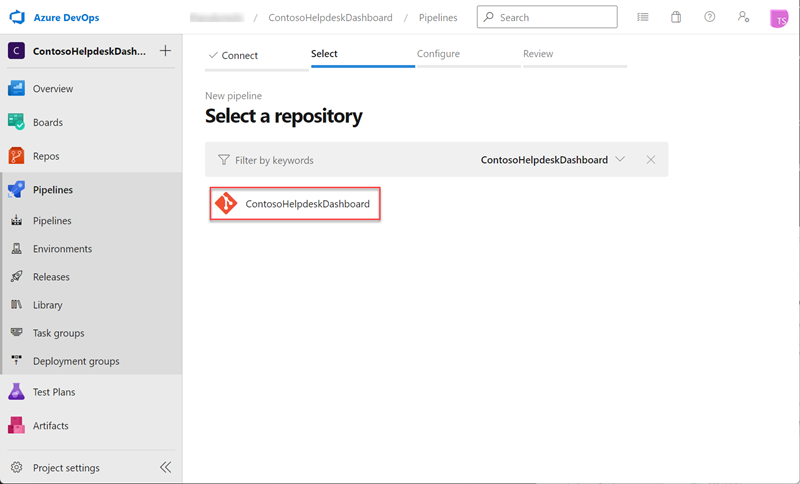Click the Azure DevOps logo icon

point(17,17)
